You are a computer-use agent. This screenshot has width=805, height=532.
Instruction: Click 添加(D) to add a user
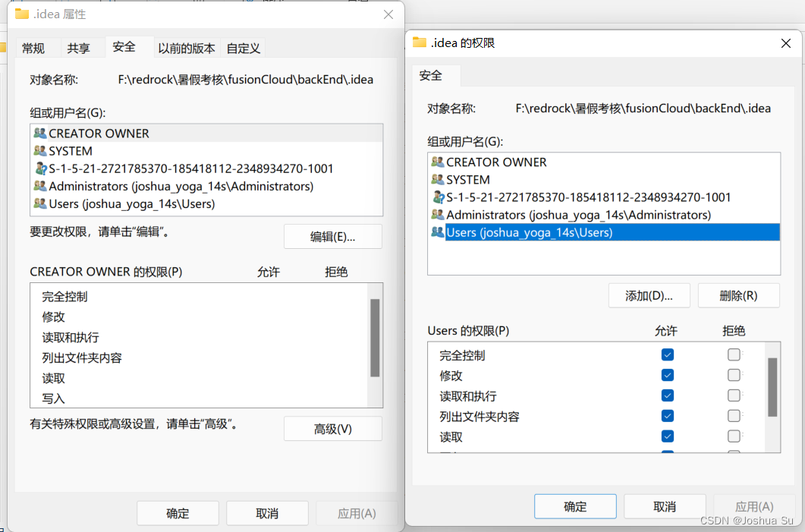coord(649,295)
